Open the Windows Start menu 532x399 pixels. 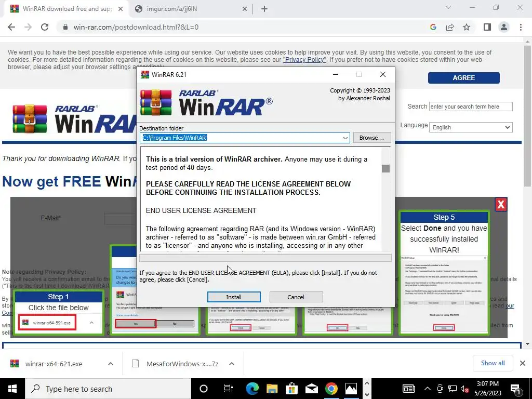(x=12, y=389)
